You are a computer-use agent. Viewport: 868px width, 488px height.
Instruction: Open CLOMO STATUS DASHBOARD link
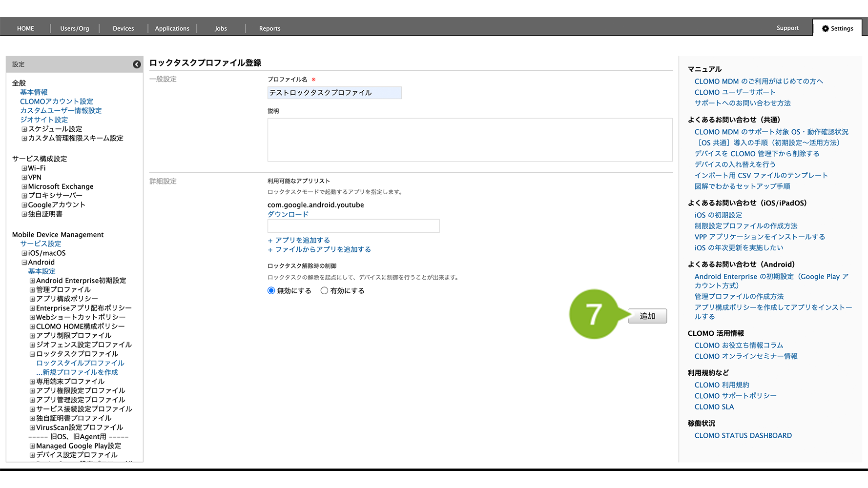[743, 436]
